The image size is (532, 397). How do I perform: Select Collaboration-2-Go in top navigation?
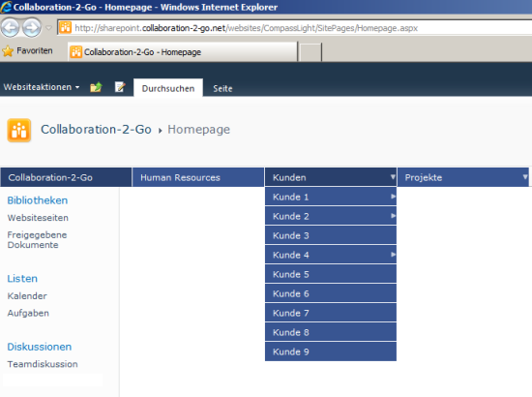point(66,177)
